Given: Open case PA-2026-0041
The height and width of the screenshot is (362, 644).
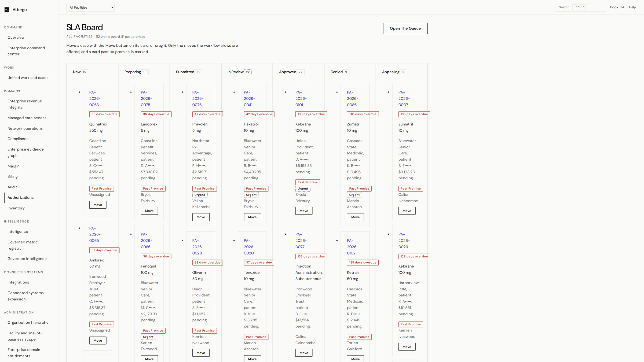Looking at the screenshot, I should coord(250,98).
